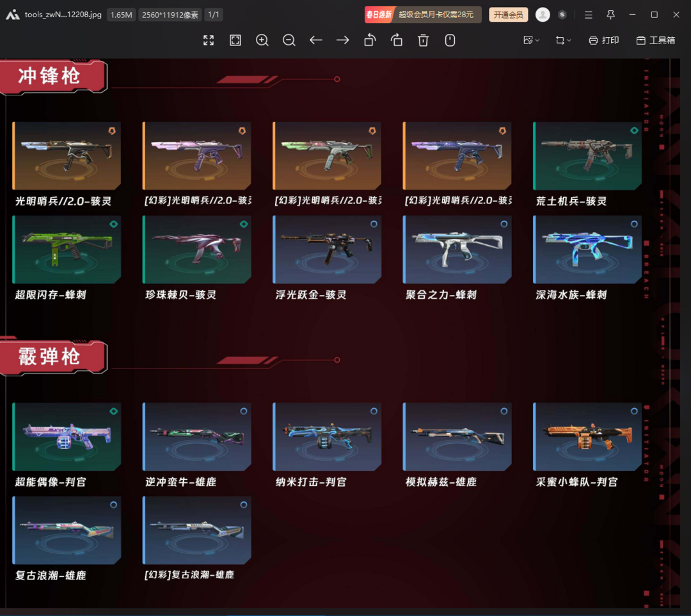
Task: Rotate image counterclockwise
Action: pos(370,40)
